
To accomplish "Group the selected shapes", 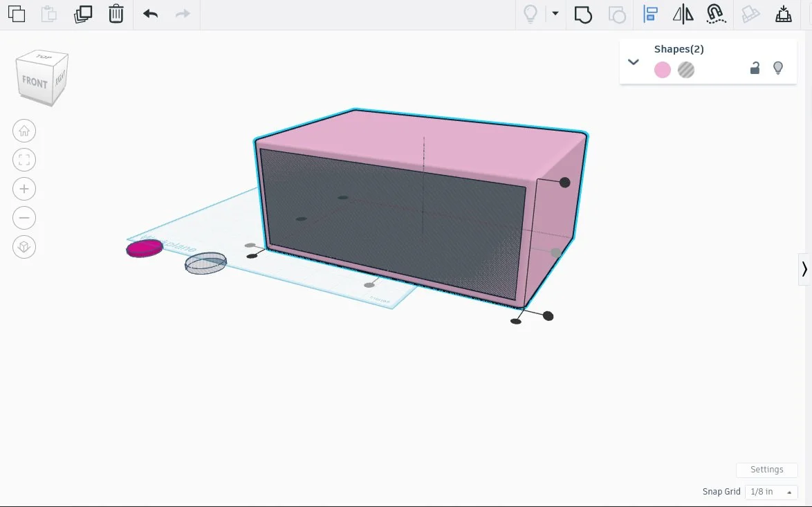I will 583,15.
